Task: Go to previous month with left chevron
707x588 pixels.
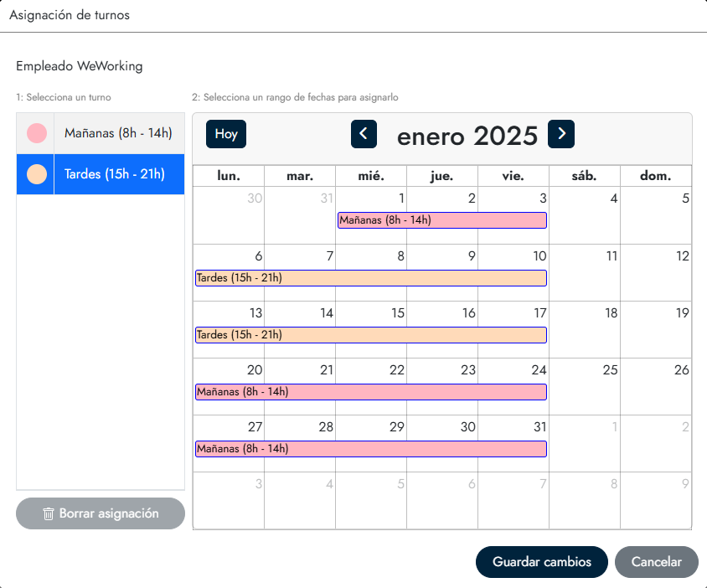Action: click(x=364, y=134)
